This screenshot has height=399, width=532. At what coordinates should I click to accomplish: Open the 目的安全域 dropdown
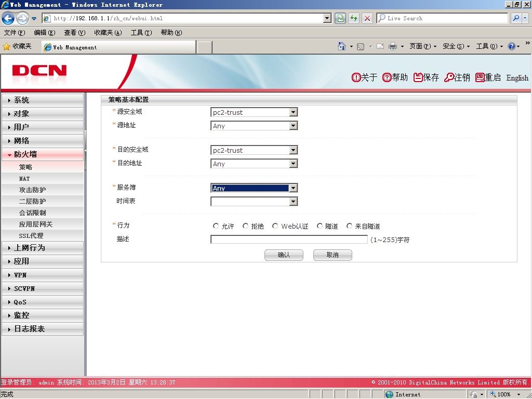click(254, 150)
